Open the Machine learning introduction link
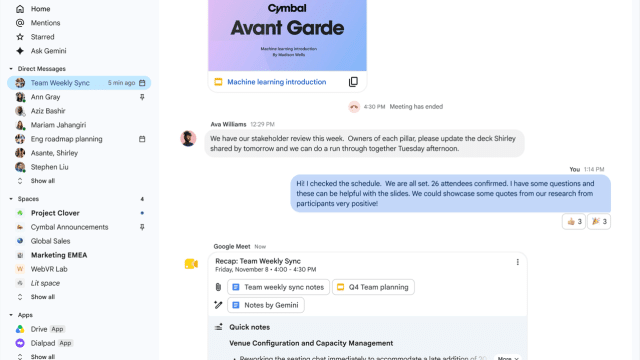 (277, 82)
